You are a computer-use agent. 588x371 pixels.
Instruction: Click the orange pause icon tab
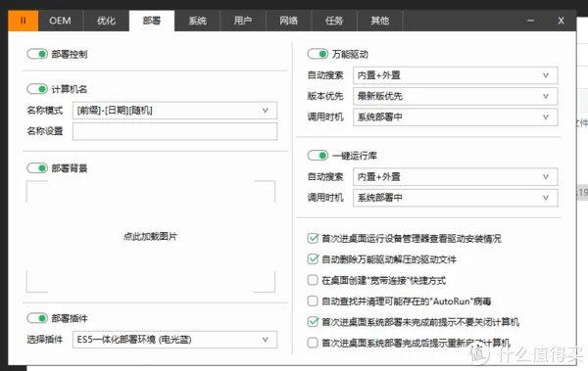pyautogui.click(x=23, y=21)
